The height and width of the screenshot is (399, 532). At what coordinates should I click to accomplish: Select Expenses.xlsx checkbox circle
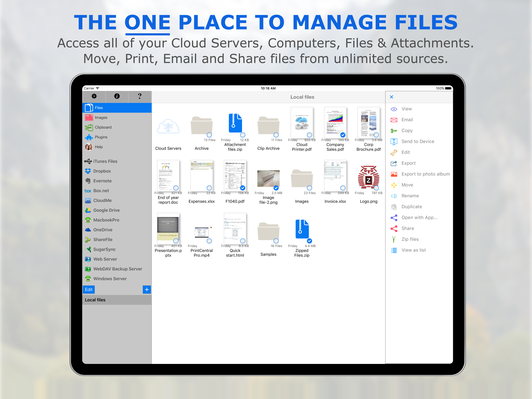click(x=209, y=188)
